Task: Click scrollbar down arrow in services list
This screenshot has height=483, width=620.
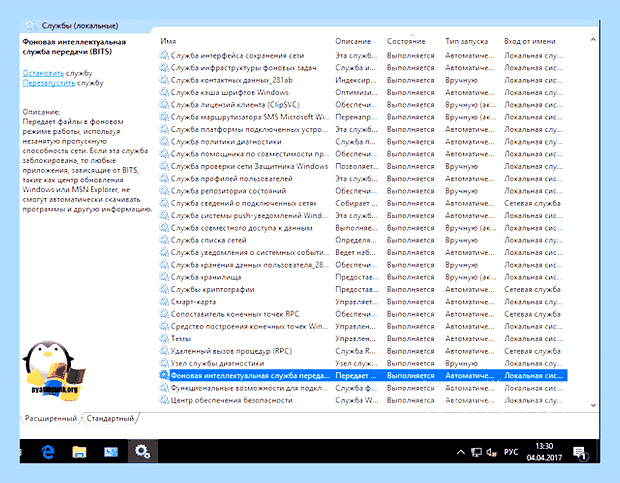Action: click(x=593, y=405)
